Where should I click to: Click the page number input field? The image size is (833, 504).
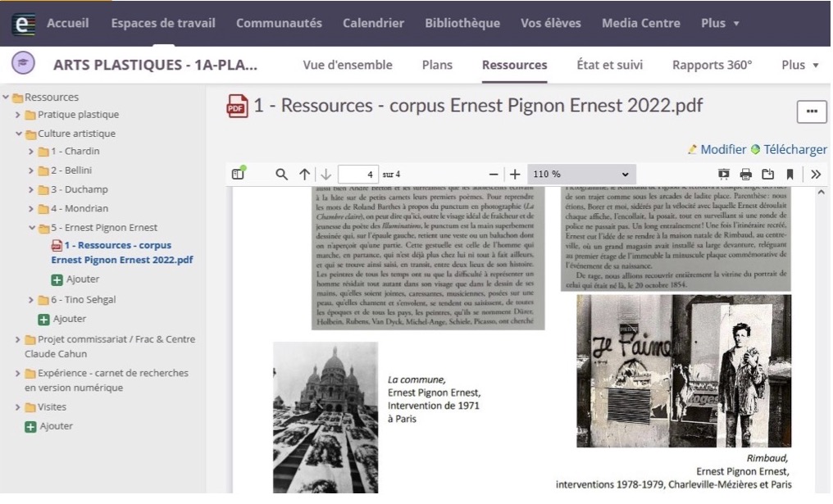357,175
